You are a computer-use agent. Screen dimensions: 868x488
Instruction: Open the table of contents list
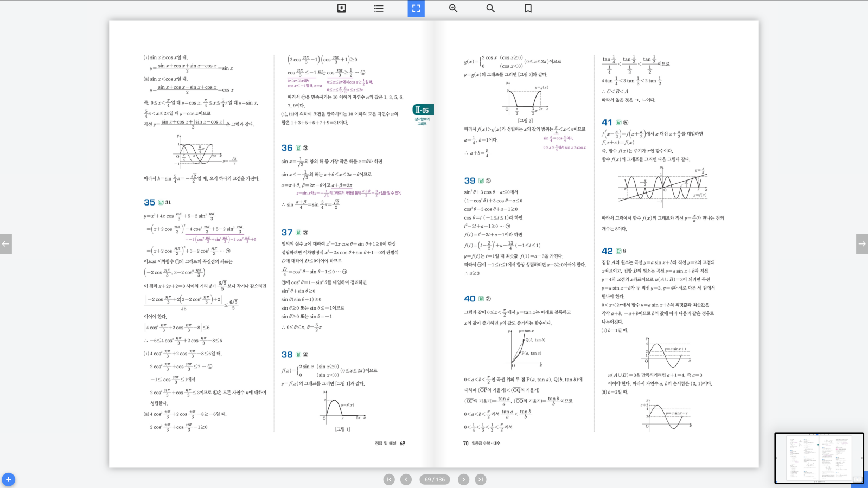379,9
